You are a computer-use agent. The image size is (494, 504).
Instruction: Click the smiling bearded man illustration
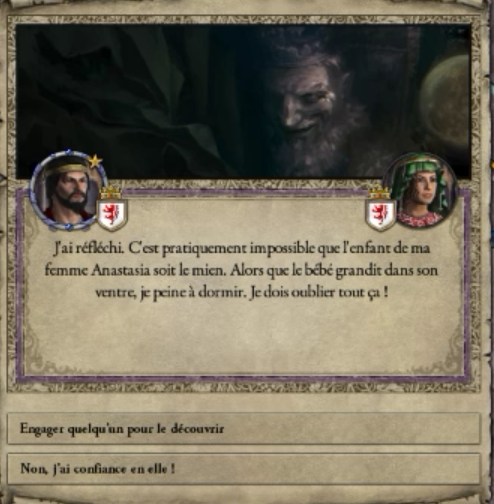click(310, 110)
